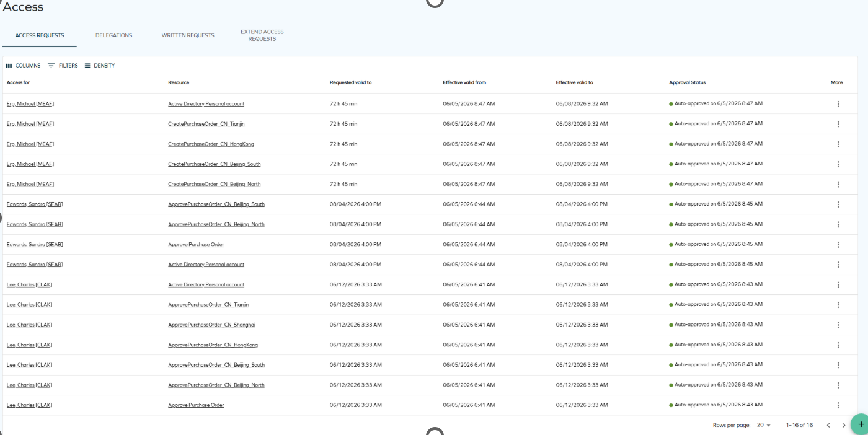Open more options for Active Directory row of Erp, Michael
This screenshot has width=868, height=435.
click(838, 104)
